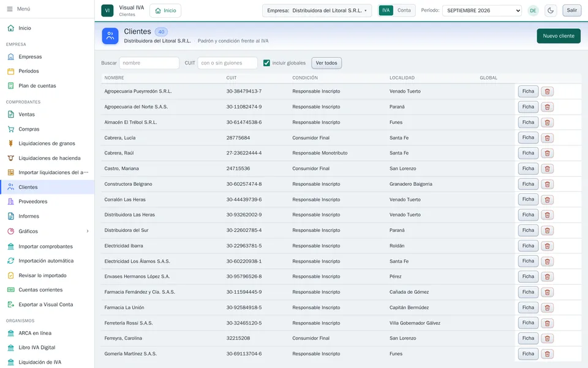Open Ficha for Farmacia La Unión
Viewport: 588px width, 368px height.
(528, 307)
